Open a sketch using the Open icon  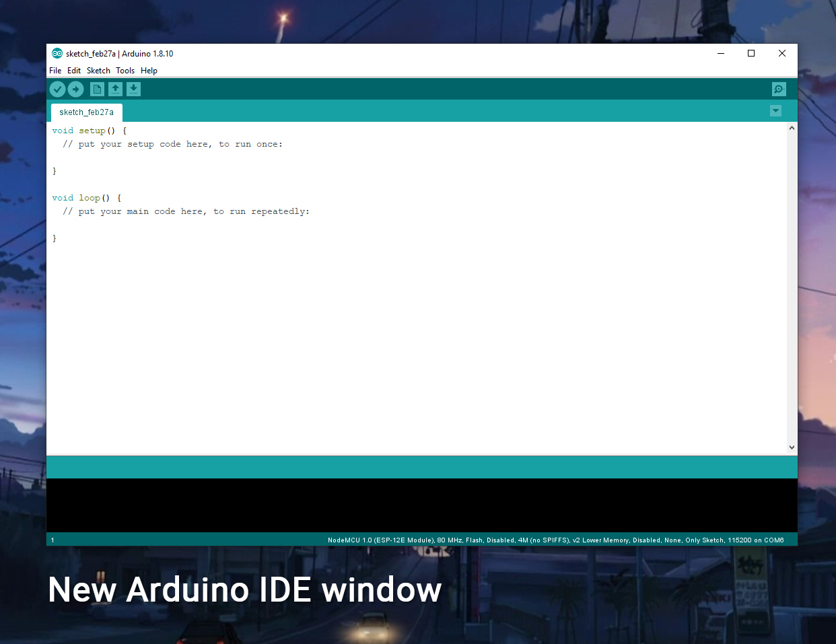tap(116, 89)
